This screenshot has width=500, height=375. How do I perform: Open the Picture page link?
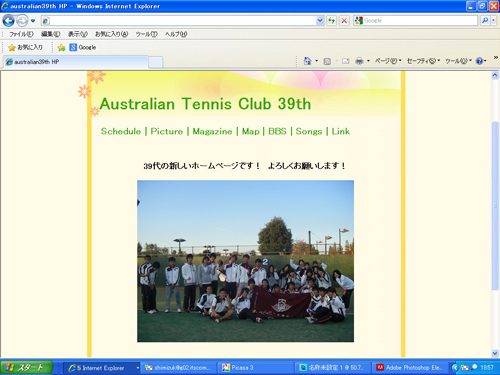(x=167, y=131)
